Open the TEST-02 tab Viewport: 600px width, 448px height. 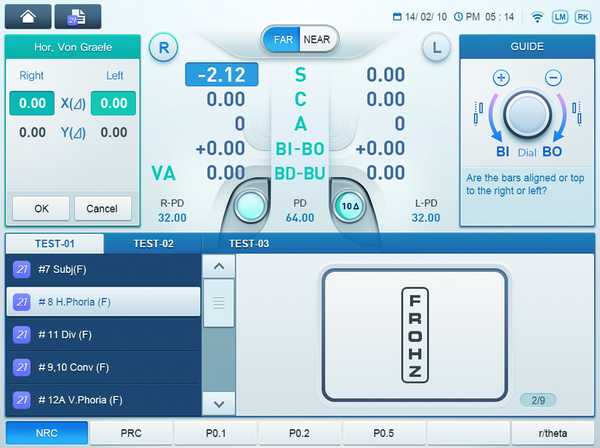tap(153, 243)
